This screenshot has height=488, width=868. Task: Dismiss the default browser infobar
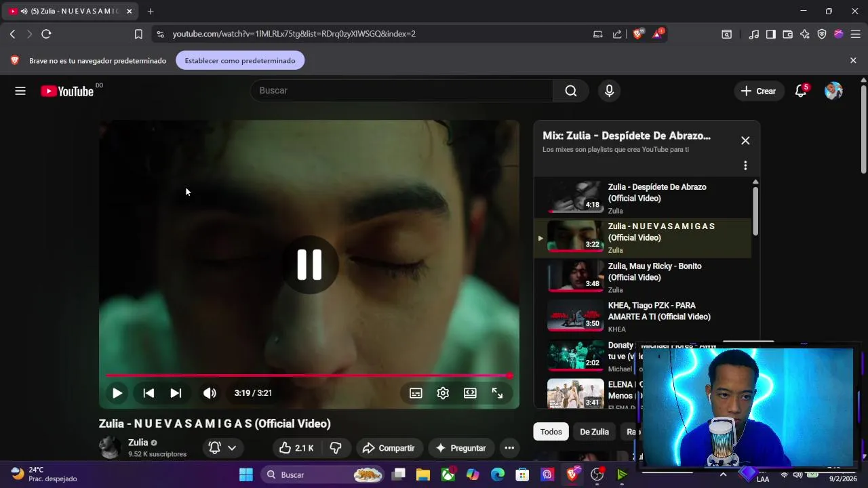click(853, 60)
